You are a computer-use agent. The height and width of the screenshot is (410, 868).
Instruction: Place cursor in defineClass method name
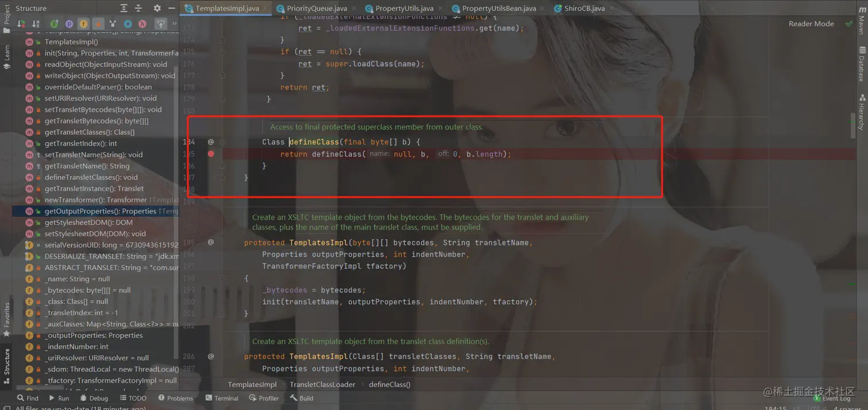313,142
